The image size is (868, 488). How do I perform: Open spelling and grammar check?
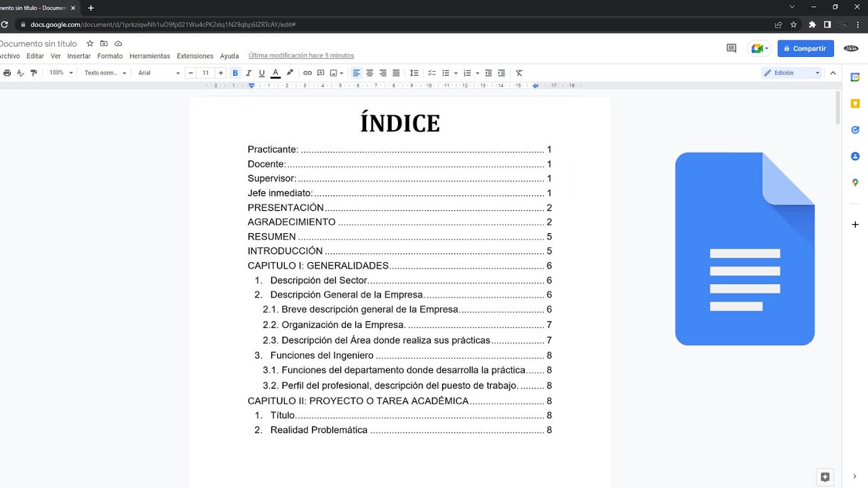pyautogui.click(x=20, y=73)
